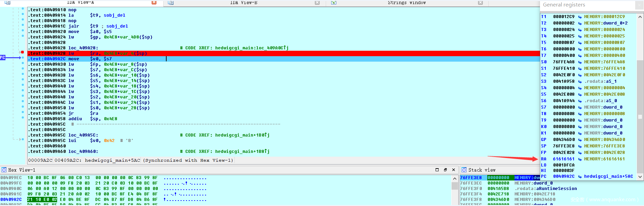Close the IDA View-B tab

click(x=317, y=2)
